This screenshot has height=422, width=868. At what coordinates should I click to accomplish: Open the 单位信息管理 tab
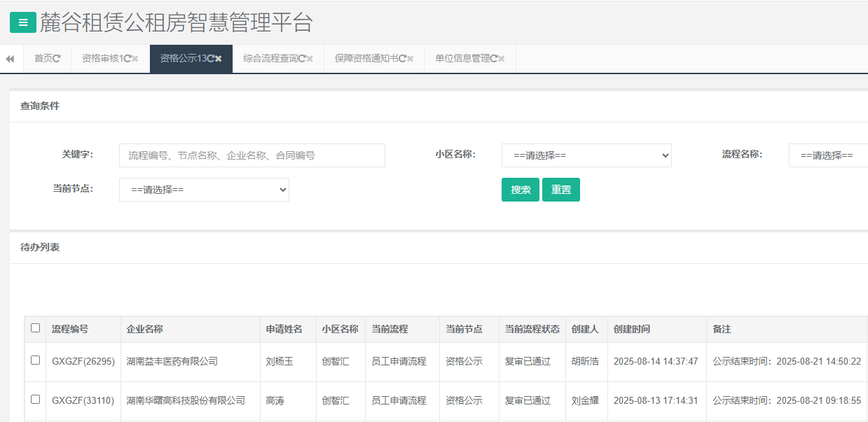pos(462,59)
